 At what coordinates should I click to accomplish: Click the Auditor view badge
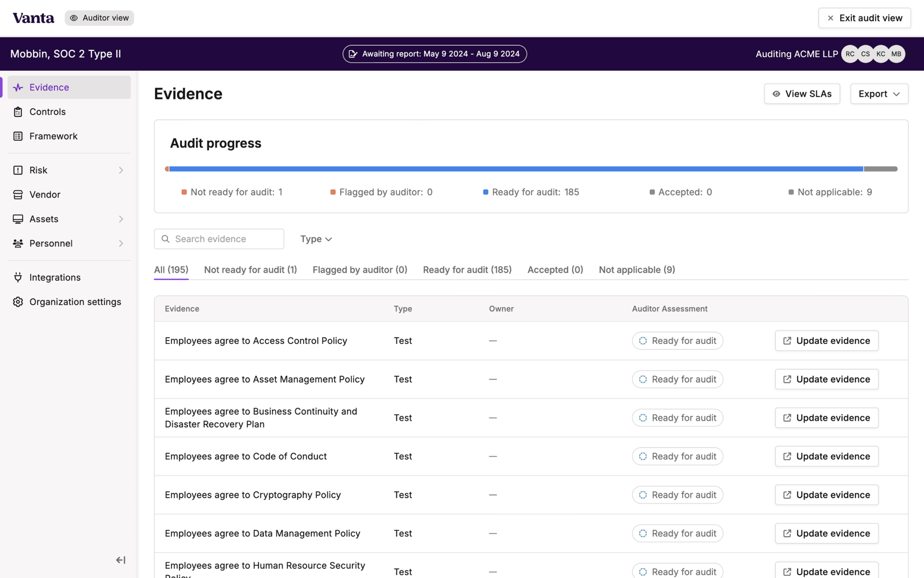click(100, 18)
